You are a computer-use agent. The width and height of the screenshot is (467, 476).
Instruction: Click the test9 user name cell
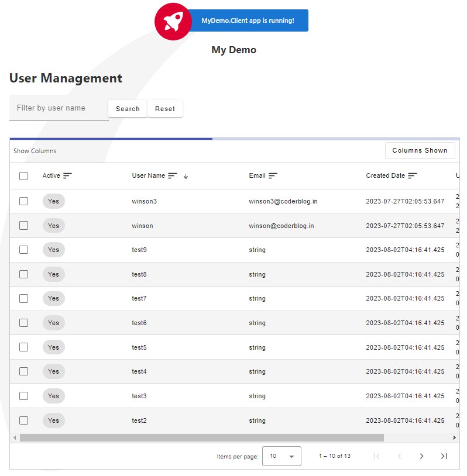click(139, 250)
